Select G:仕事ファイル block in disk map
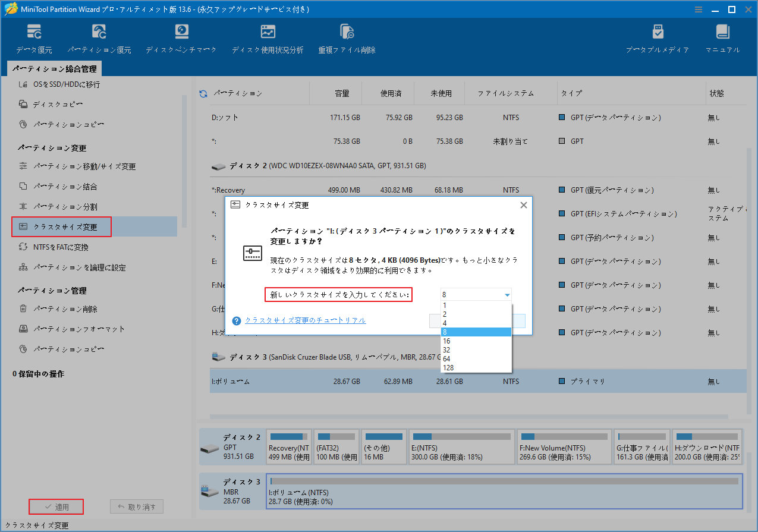Screen dimensions: 758x532 tap(642, 446)
